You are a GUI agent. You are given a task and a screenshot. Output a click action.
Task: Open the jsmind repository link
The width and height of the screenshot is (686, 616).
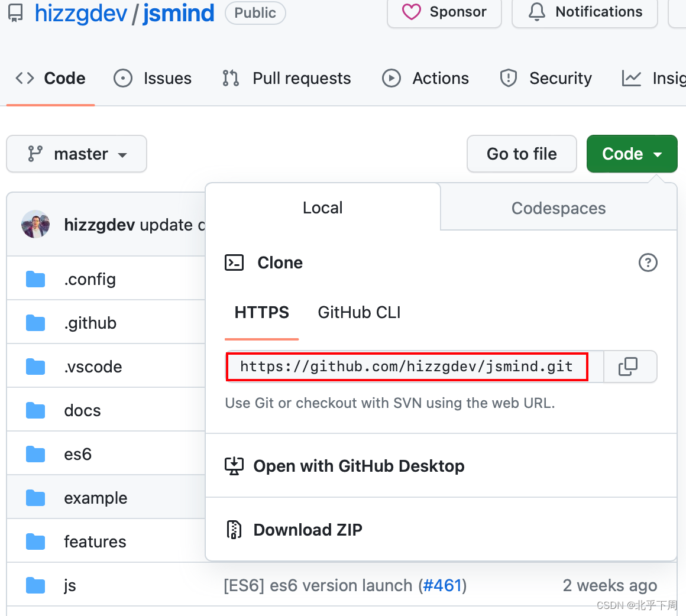(x=179, y=13)
